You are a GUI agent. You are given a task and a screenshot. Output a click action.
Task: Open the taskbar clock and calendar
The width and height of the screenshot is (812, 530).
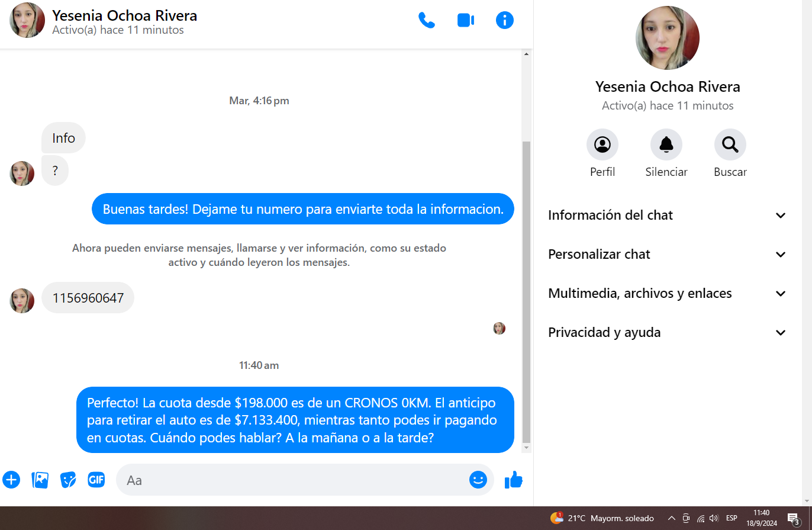click(762, 518)
